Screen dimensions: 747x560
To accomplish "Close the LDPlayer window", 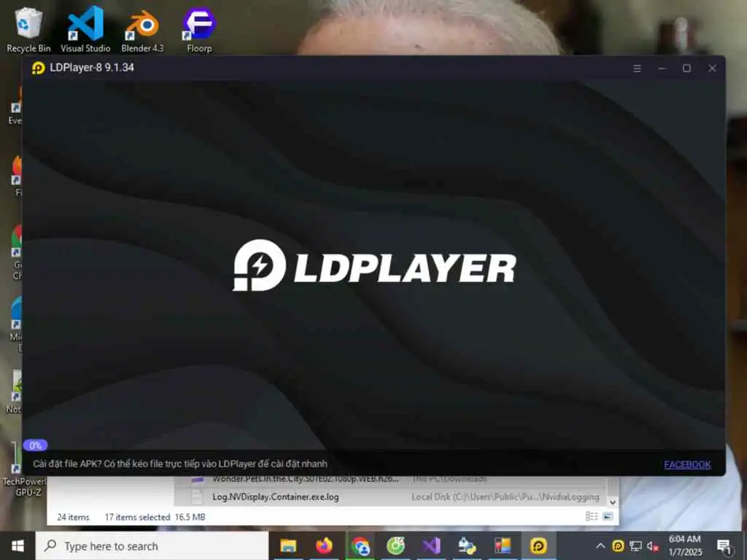I will click(712, 69).
